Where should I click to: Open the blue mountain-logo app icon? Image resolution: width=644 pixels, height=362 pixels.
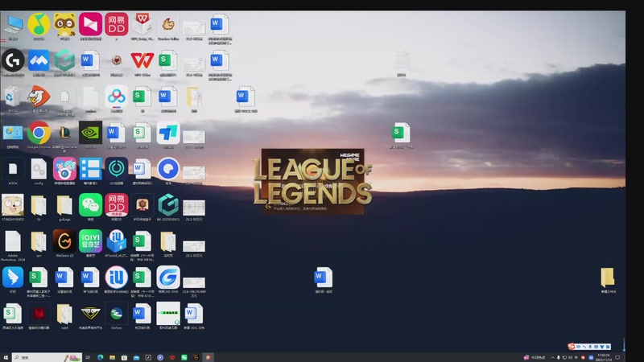pyautogui.click(x=39, y=61)
